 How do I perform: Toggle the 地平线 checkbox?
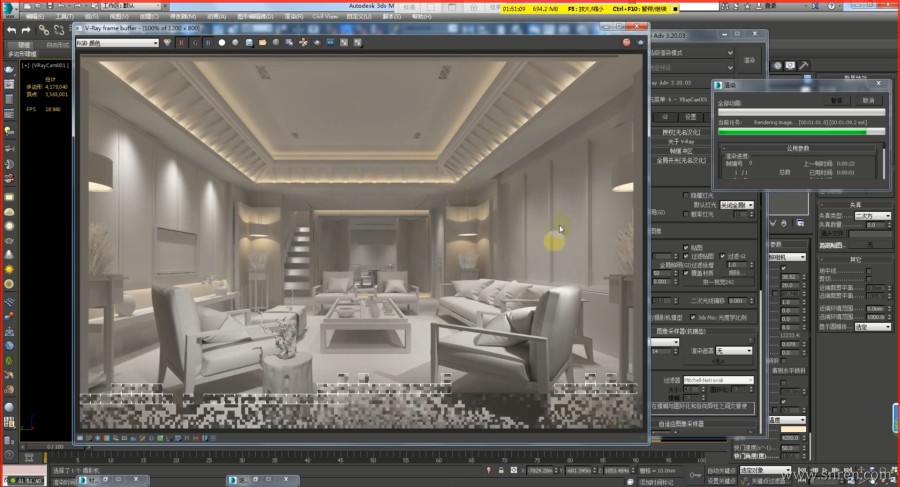click(868, 270)
